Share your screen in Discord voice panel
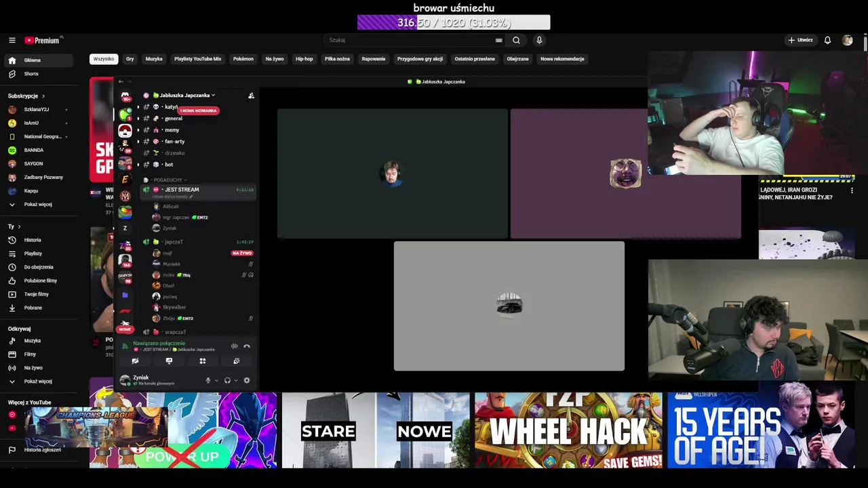Screen dimensions: 868x488 click(x=169, y=361)
